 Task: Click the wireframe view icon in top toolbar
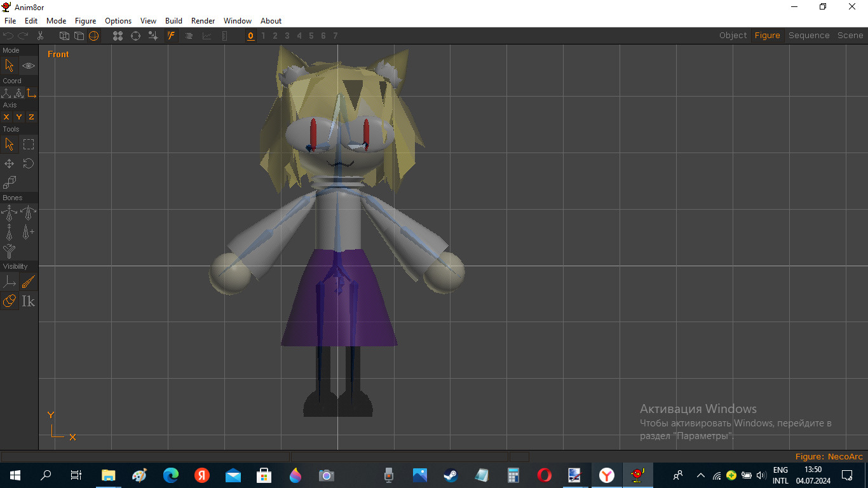pyautogui.click(x=64, y=36)
